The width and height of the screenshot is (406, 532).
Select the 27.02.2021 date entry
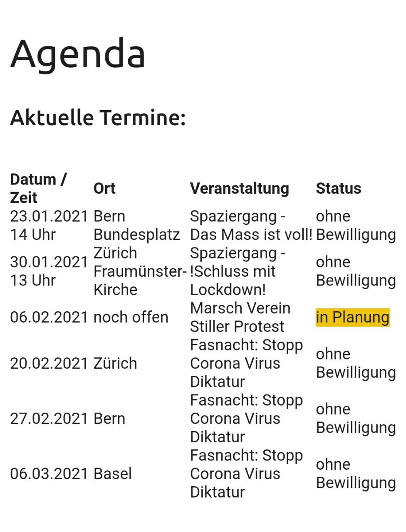tap(49, 419)
